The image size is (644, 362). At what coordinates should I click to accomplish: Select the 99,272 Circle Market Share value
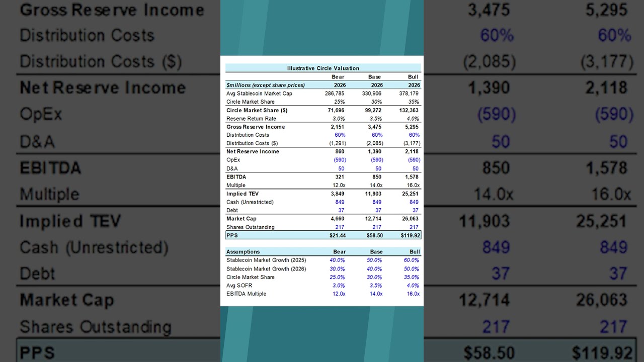373,110
